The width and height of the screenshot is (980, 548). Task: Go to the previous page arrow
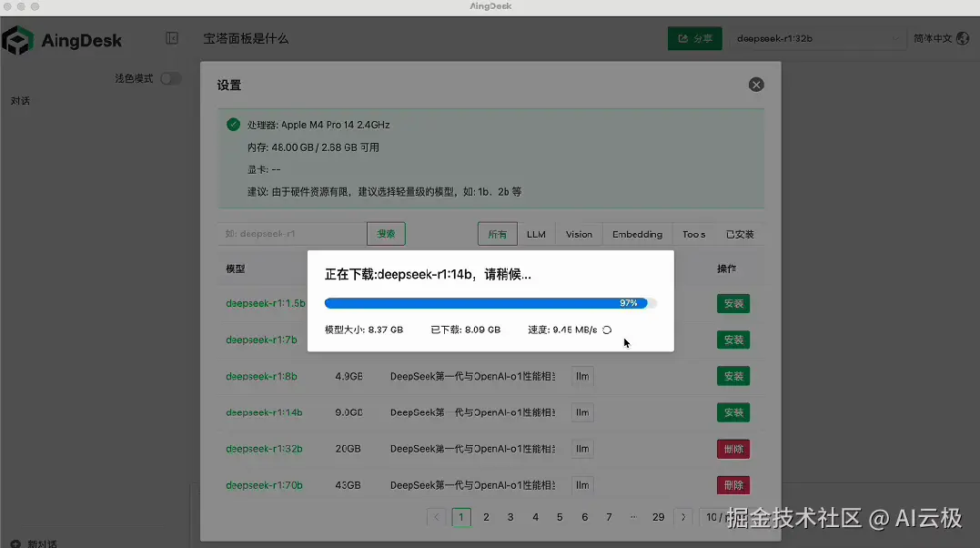(436, 517)
